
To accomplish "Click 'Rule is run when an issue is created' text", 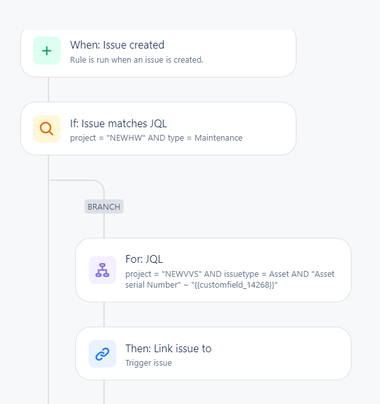I will pyautogui.click(x=136, y=60).
